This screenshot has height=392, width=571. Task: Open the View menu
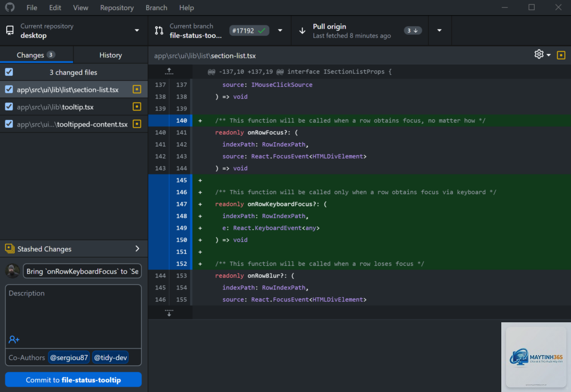80,8
